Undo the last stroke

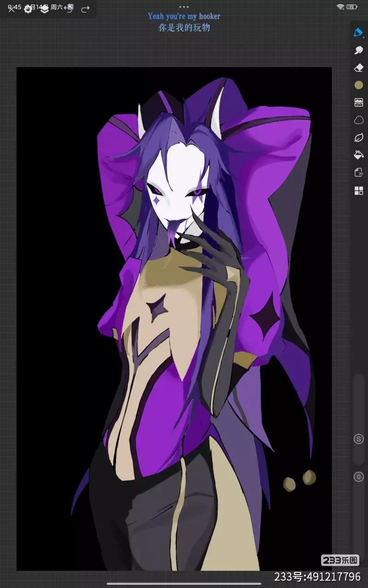coord(69,9)
